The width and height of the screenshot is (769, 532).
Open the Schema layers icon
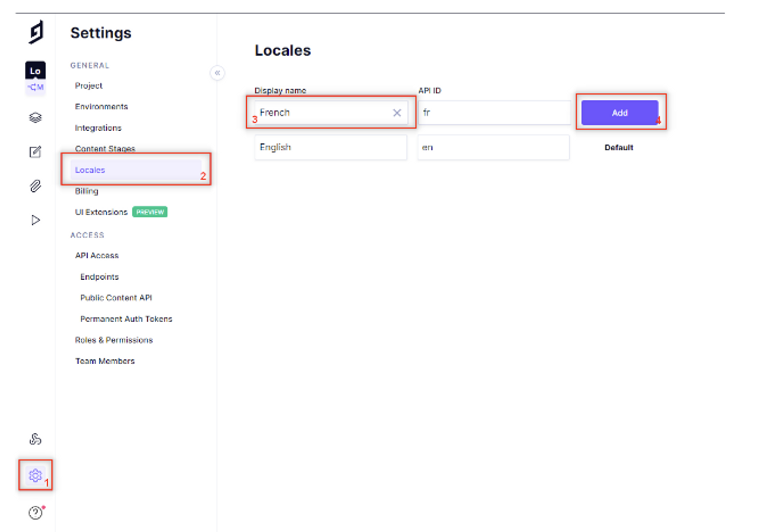[35, 118]
